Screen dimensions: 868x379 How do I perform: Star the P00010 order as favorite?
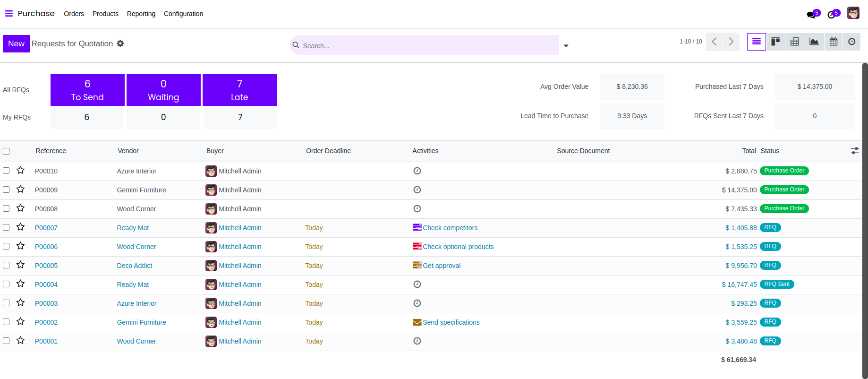[x=20, y=170]
